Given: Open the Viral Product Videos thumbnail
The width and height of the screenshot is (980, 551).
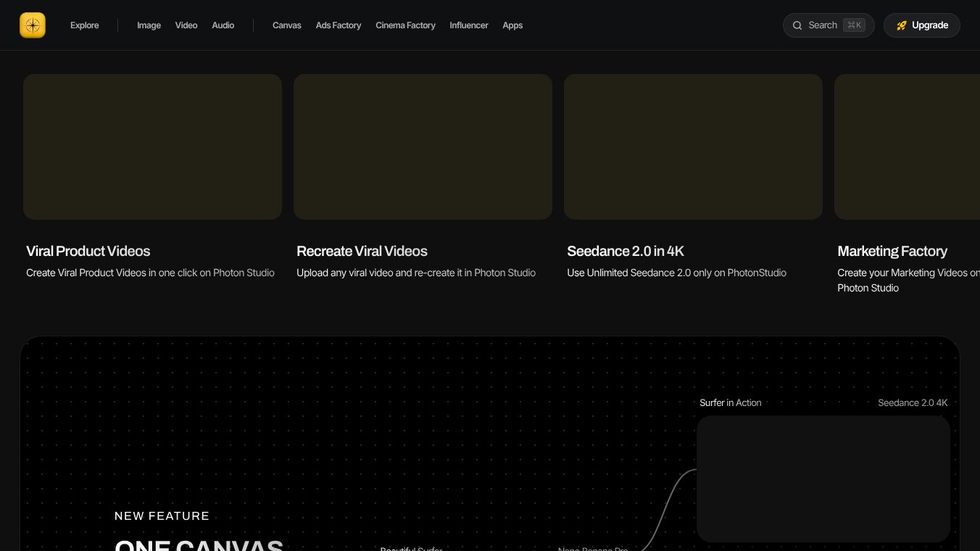Looking at the screenshot, I should point(152,146).
